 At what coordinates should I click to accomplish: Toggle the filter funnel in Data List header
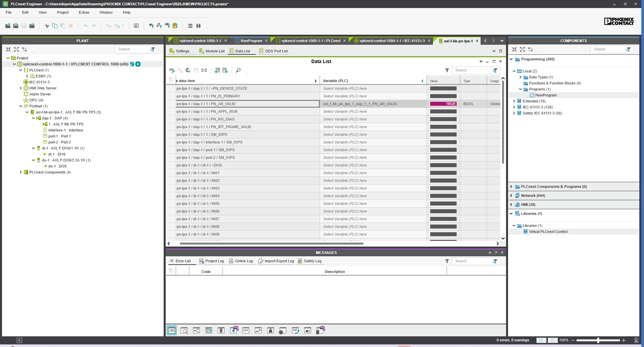pyautogui.click(x=447, y=70)
